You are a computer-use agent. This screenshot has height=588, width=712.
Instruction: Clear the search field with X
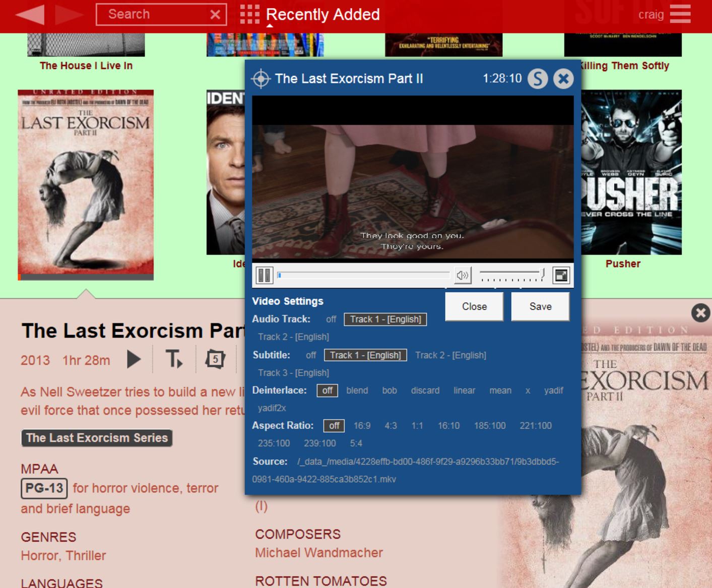click(215, 15)
